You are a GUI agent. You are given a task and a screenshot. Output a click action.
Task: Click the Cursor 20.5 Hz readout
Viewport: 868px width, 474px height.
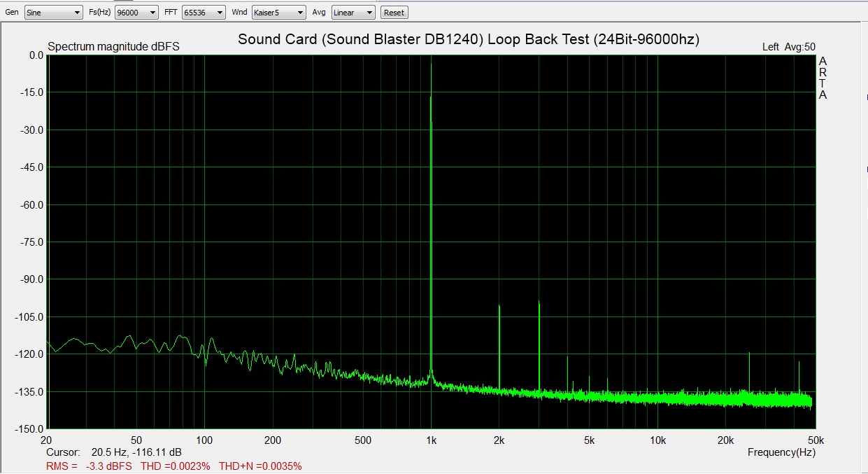(114, 452)
